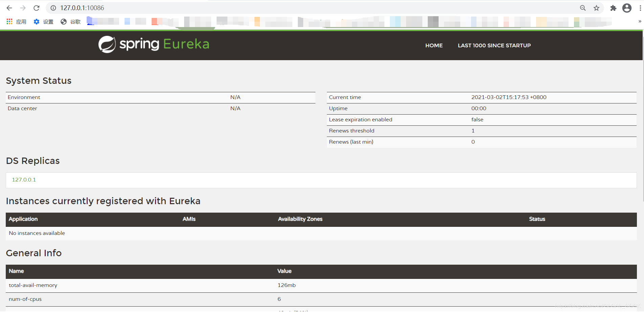Viewport: 644px width, 312px height.
Task: Click the browser back arrow
Action: tap(9, 8)
